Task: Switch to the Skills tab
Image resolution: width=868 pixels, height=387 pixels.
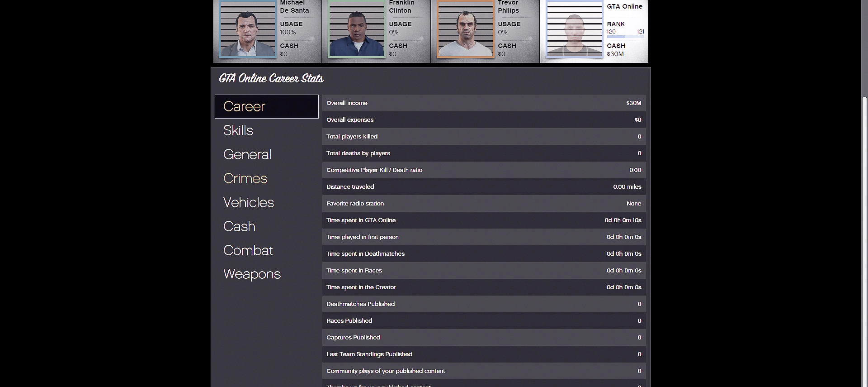Action: pos(238,130)
